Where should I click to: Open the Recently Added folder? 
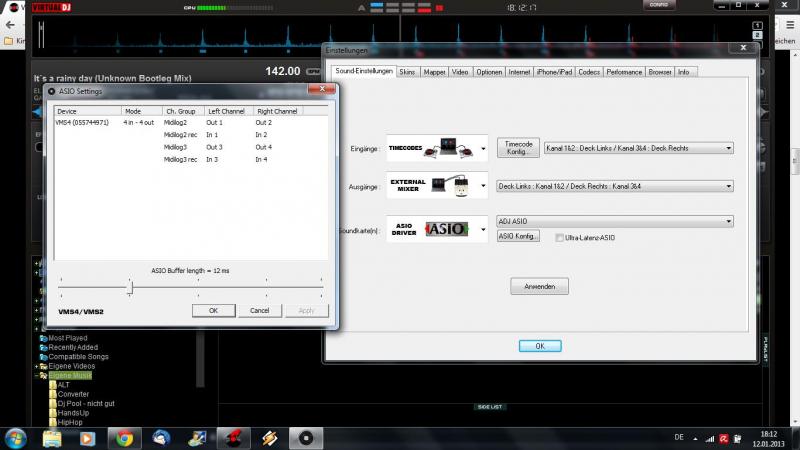[73, 347]
